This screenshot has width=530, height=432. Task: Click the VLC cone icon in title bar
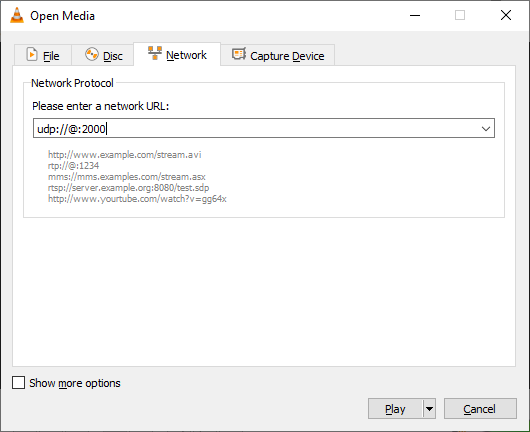click(17, 15)
